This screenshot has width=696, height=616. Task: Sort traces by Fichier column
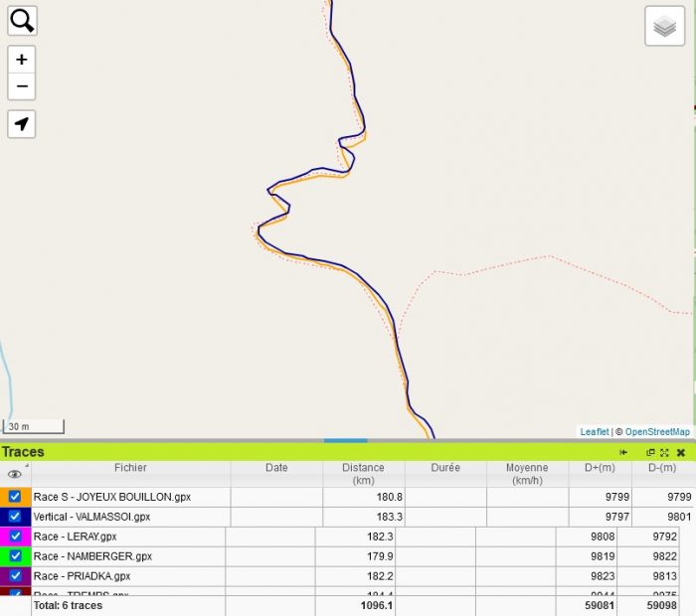(130, 468)
